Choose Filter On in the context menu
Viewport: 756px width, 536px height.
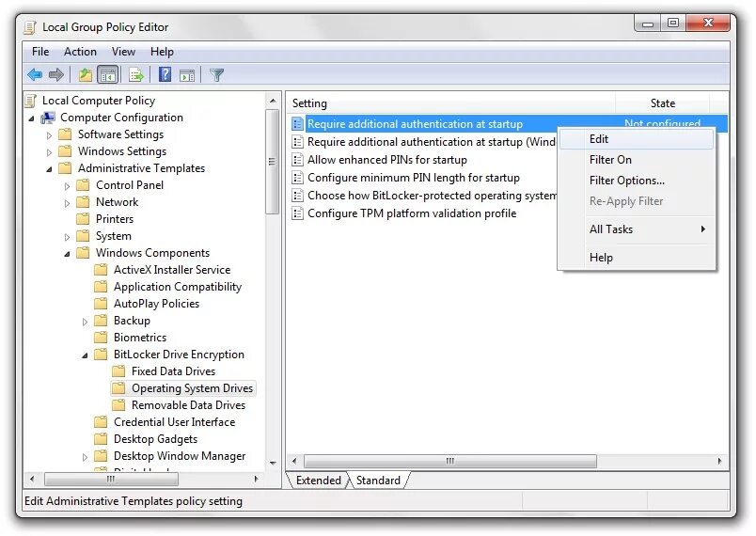637,160
